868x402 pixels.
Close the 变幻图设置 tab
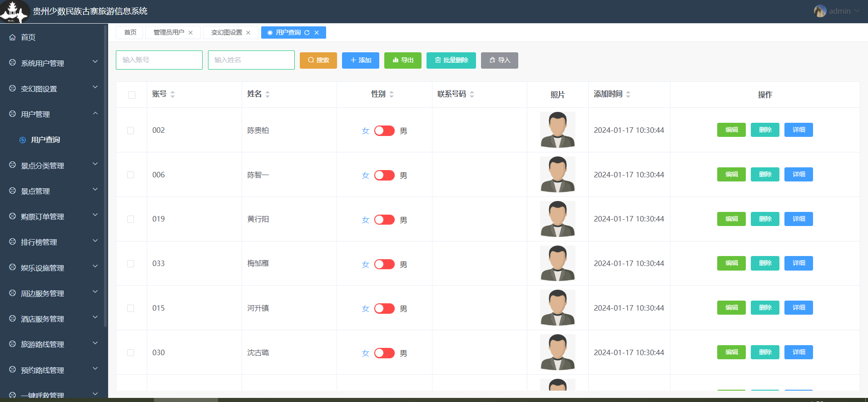(248, 33)
